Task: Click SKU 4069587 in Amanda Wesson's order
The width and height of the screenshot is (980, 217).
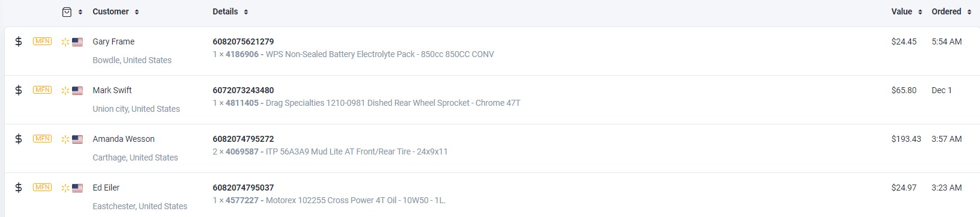Action: click(x=242, y=151)
